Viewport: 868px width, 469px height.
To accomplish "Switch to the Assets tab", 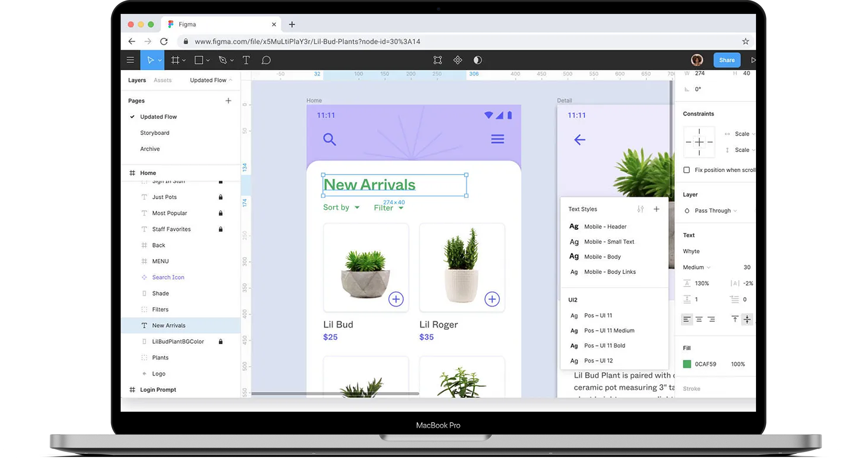I will coord(162,80).
